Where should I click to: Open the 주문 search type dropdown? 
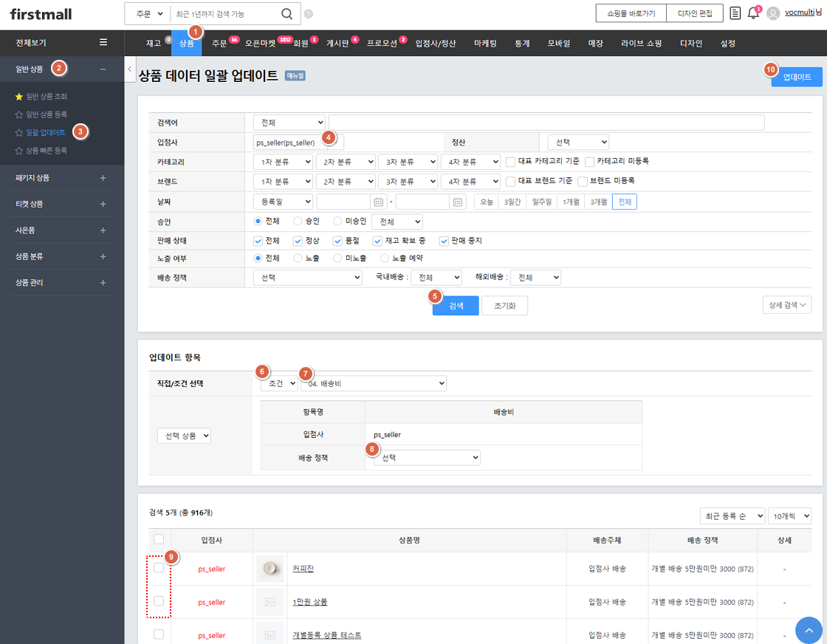point(148,14)
